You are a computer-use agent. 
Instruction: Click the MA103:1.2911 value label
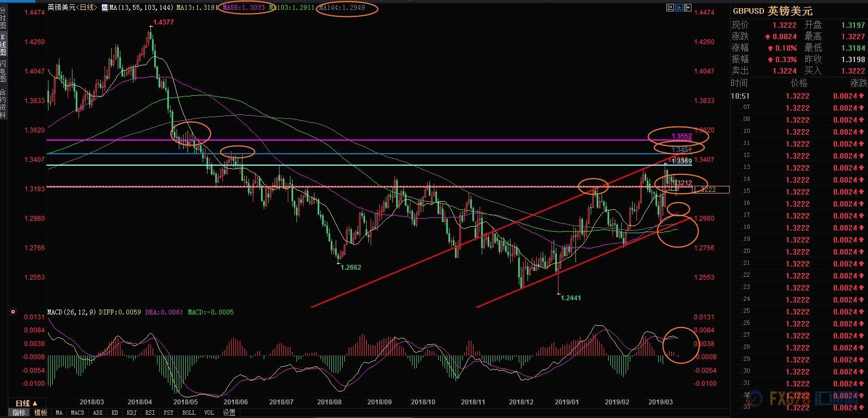point(292,8)
